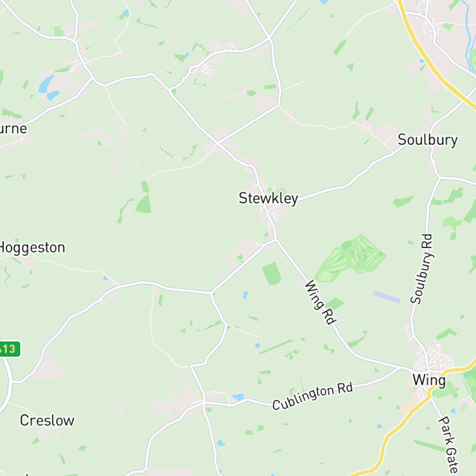Click the partially visible 'urne' place label

(13, 129)
